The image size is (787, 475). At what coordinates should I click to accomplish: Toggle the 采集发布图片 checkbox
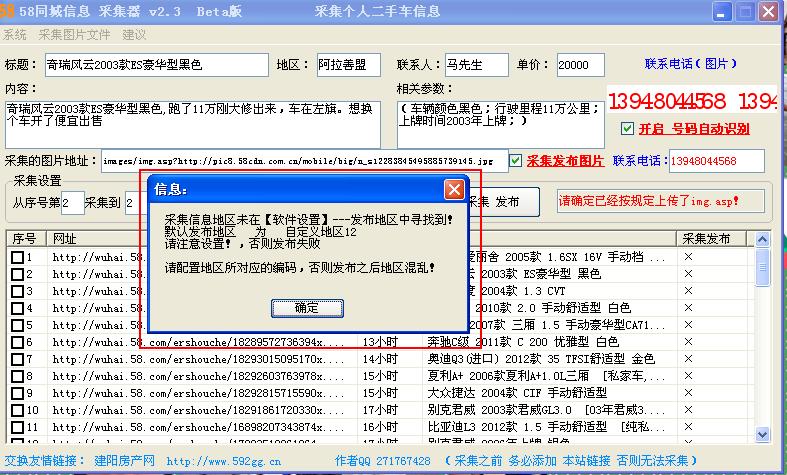point(515,160)
